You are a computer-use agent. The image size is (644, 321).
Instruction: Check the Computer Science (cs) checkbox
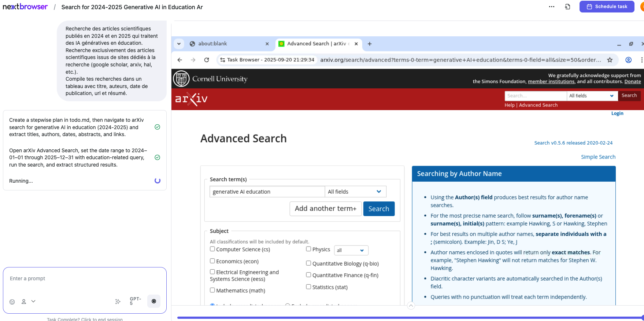(x=212, y=249)
